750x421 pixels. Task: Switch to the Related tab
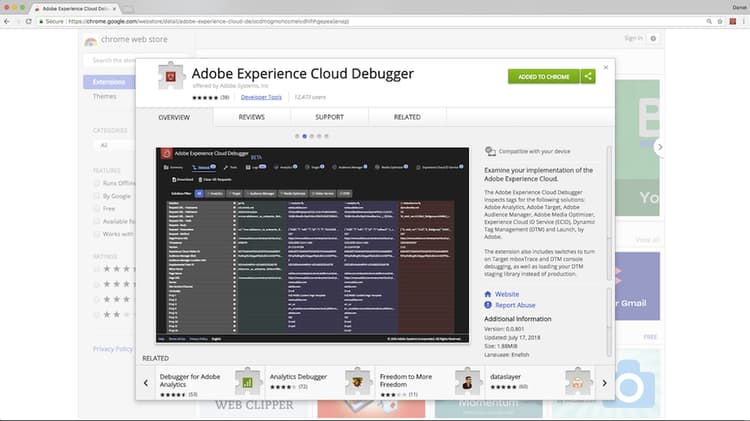pos(407,117)
